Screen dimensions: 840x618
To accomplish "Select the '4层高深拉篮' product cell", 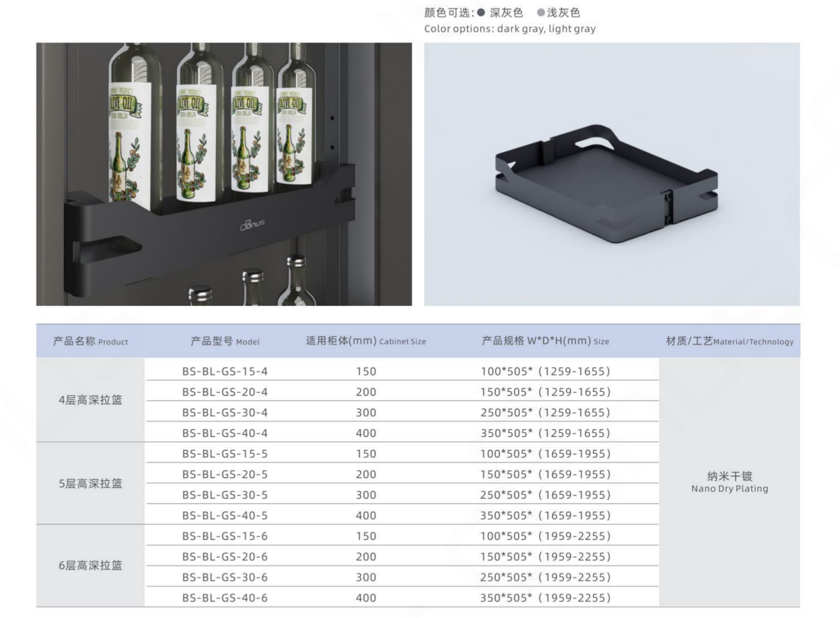I will click(x=90, y=400).
